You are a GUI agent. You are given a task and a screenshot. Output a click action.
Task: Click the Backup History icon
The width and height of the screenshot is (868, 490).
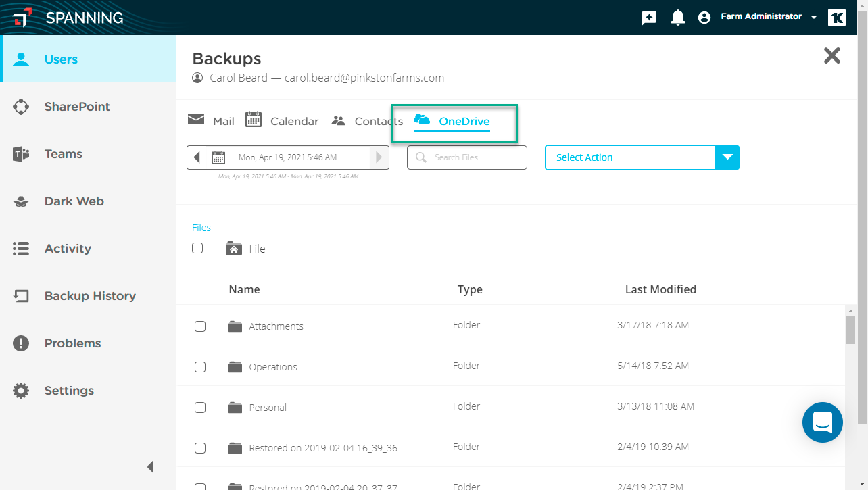point(21,296)
